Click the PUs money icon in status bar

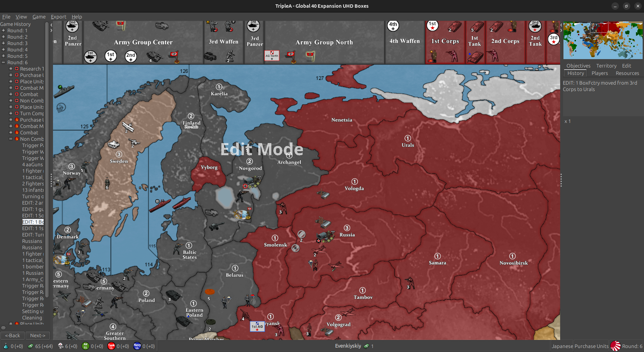[31, 346]
